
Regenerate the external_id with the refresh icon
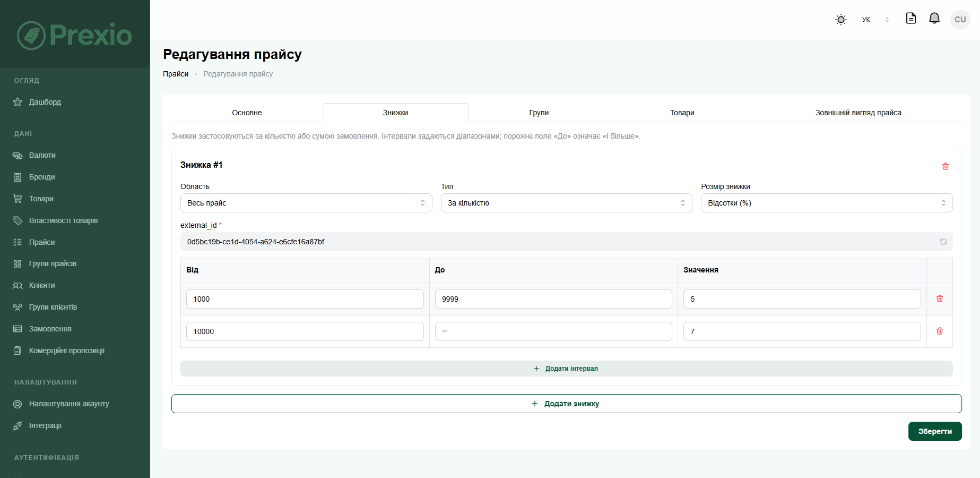pos(943,242)
